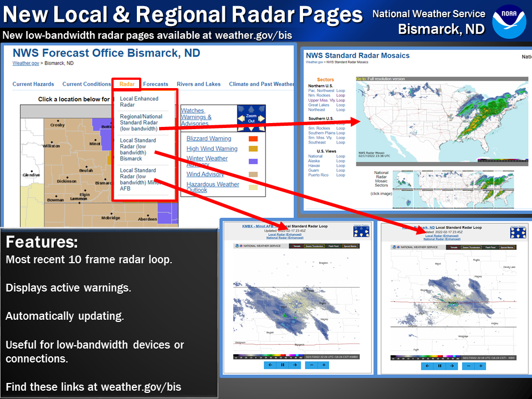Open the Pac. Northwest sector link
Viewport: 532px width, 399px height.
321,90
